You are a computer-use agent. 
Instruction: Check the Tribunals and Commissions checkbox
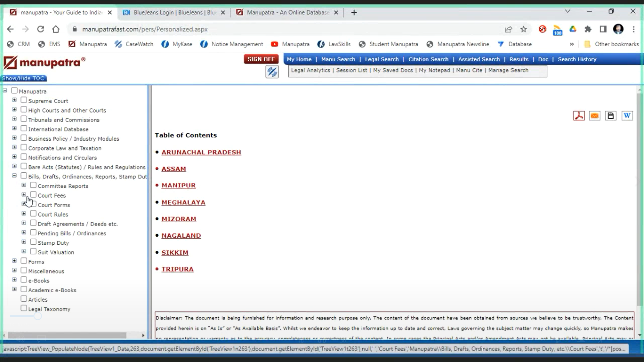pos(24,119)
